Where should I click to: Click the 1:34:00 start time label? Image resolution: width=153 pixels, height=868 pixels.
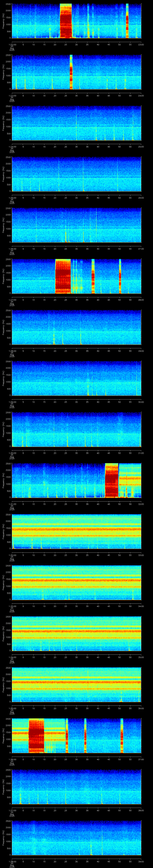(12, 657)
